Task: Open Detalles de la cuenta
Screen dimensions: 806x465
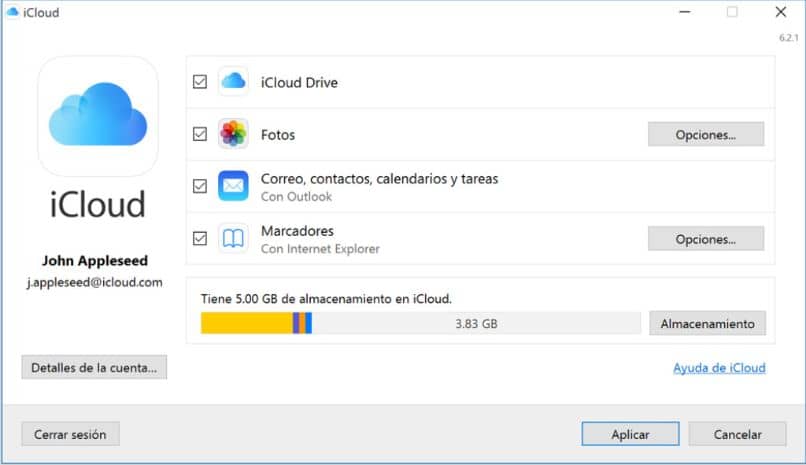Action: pyautogui.click(x=94, y=367)
